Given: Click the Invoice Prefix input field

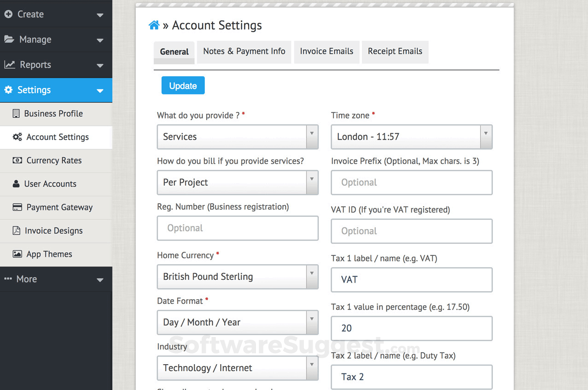Looking at the screenshot, I should tap(411, 183).
